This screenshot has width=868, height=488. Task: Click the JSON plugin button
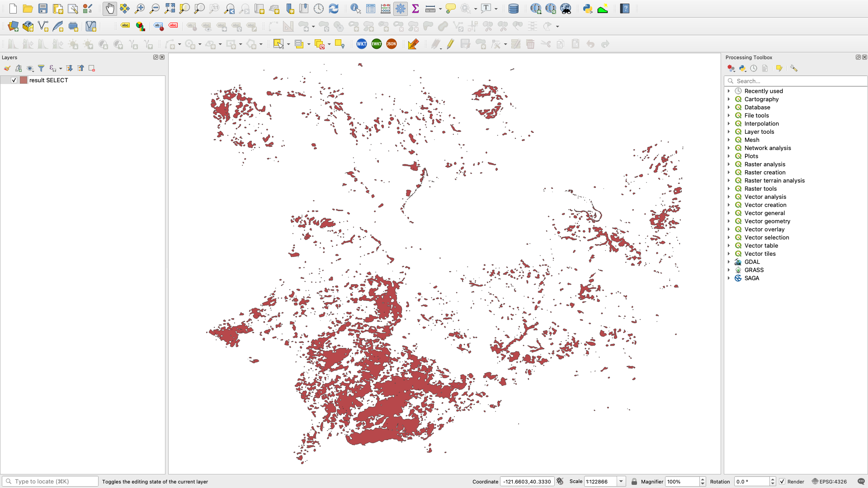[x=392, y=44]
